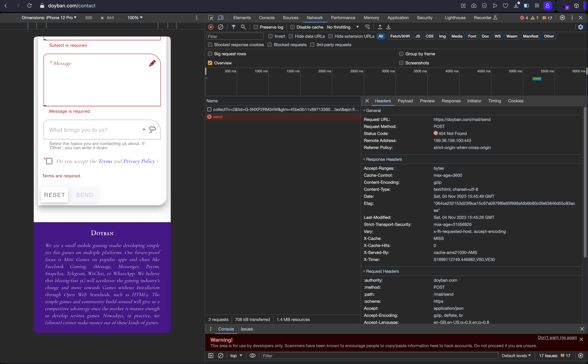Open DevTools settings gear
The height and width of the screenshot is (364, 588).
pos(562,18)
